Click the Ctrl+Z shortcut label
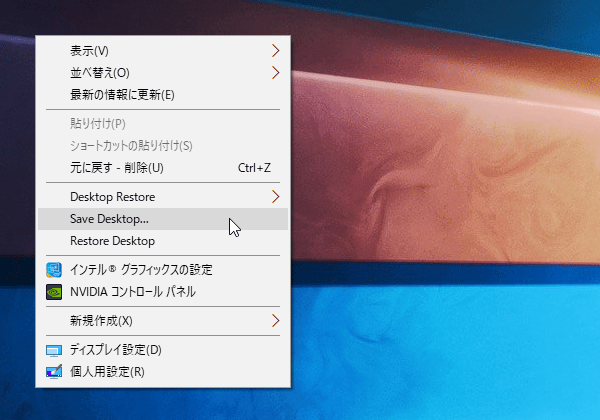This screenshot has width=600, height=420. point(254,168)
